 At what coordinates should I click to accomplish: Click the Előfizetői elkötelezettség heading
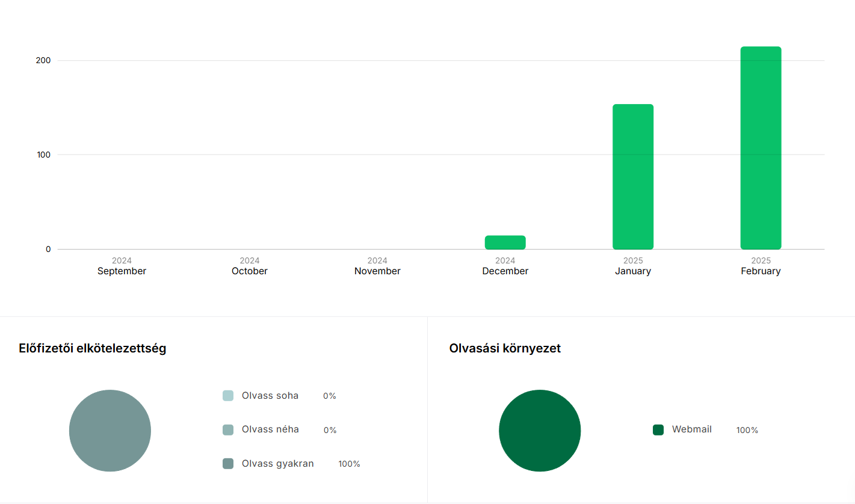click(93, 348)
